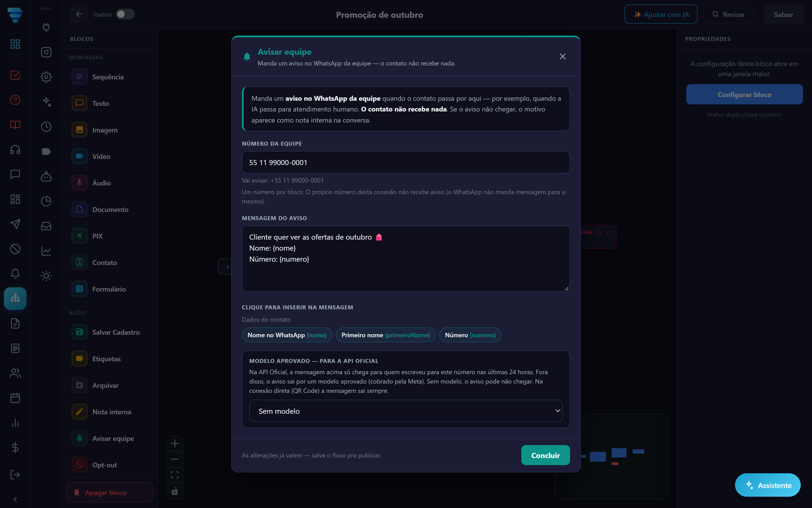Click the back arrow button
812x508 pixels.
(79, 14)
